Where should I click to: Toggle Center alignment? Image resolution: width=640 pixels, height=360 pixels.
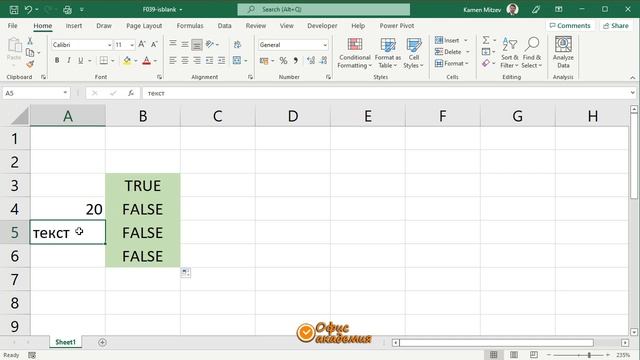point(185,60)
